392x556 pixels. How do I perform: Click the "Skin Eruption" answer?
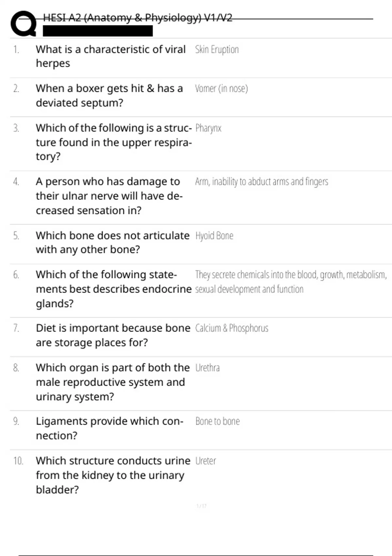coord(217,50)
